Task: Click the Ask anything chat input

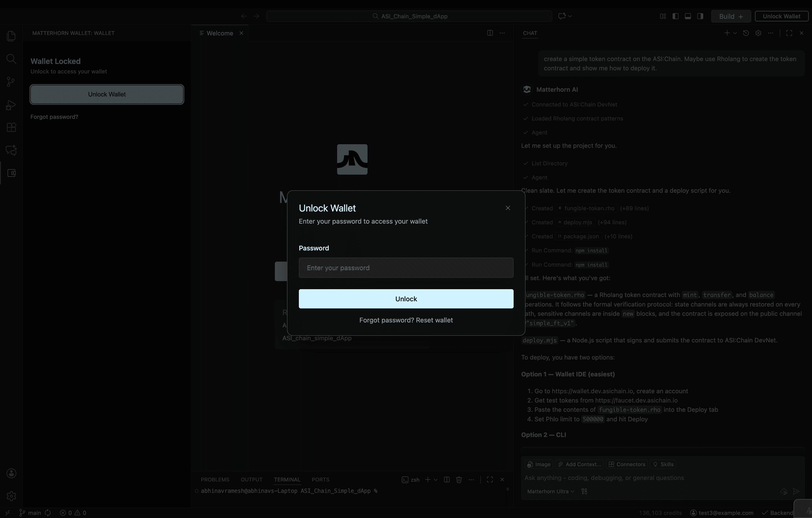Action: tap(662, 478)
